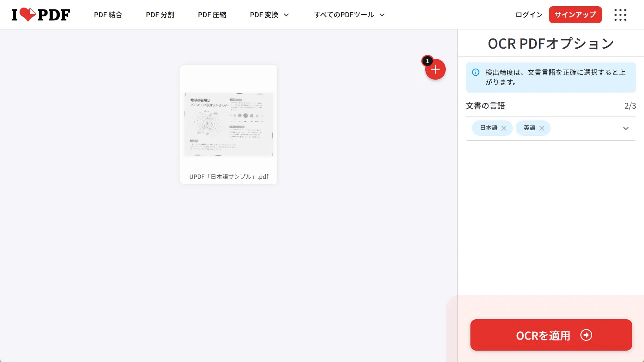
Task: Open the PDF 圧縮 tool
Action: [212, 15]
